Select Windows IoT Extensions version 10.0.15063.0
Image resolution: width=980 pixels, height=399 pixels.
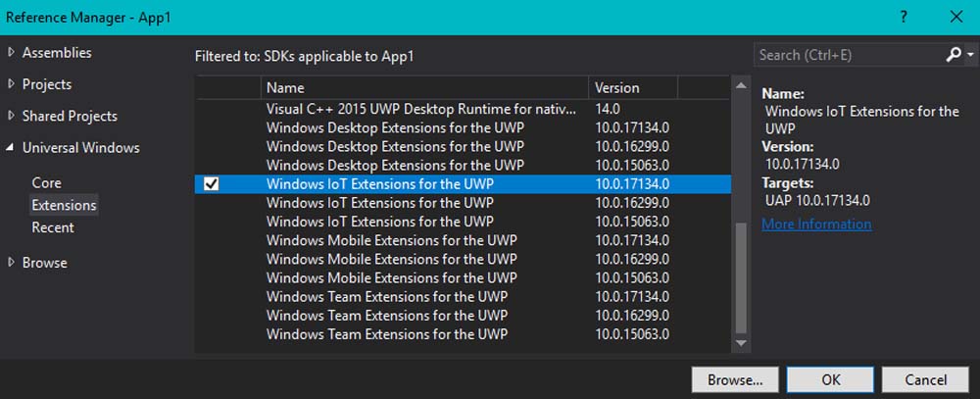[463, 222]
